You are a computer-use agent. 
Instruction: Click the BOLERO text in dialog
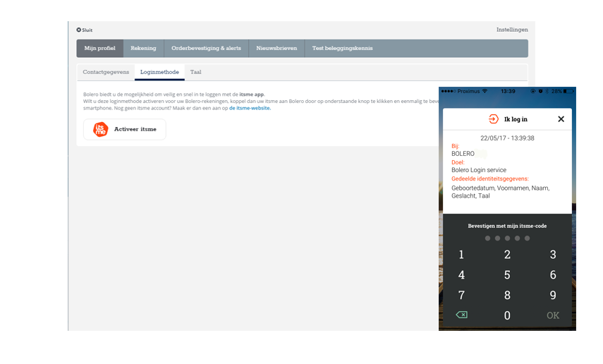(x=463, y=154)
